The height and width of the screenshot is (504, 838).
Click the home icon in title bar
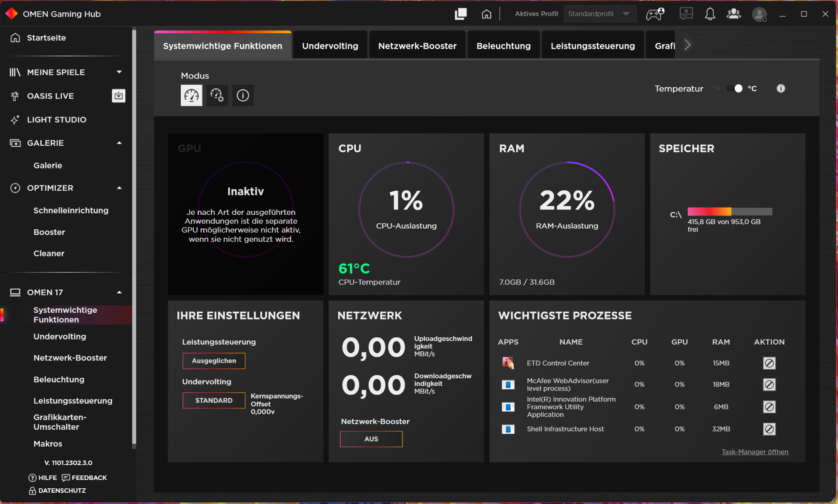pos(486,14)
